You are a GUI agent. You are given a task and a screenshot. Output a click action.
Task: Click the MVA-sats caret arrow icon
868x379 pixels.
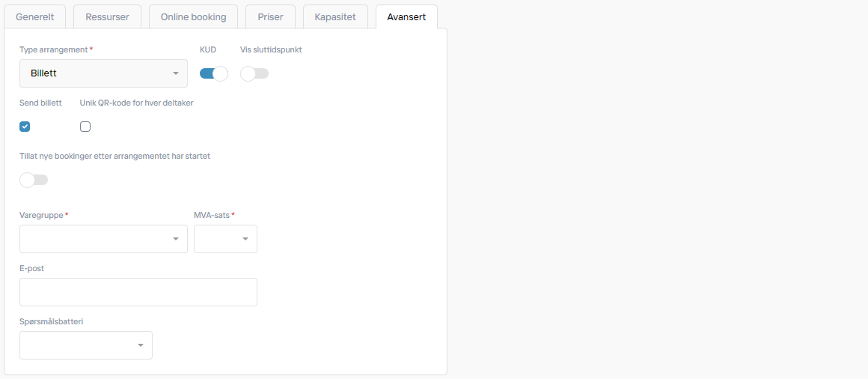245,239
